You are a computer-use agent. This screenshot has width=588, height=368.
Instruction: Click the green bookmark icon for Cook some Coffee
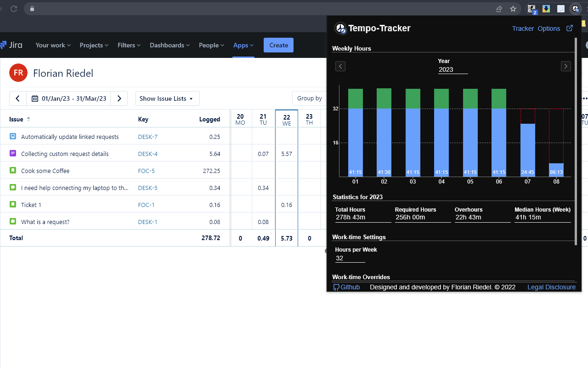(13, 171)
